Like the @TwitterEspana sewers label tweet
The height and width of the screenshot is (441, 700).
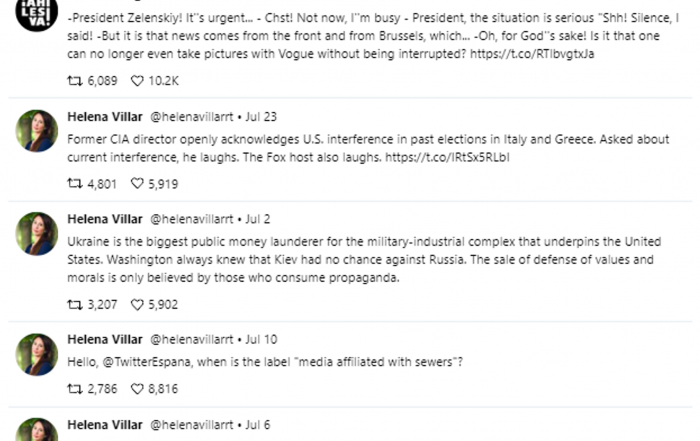coord(137,389)
